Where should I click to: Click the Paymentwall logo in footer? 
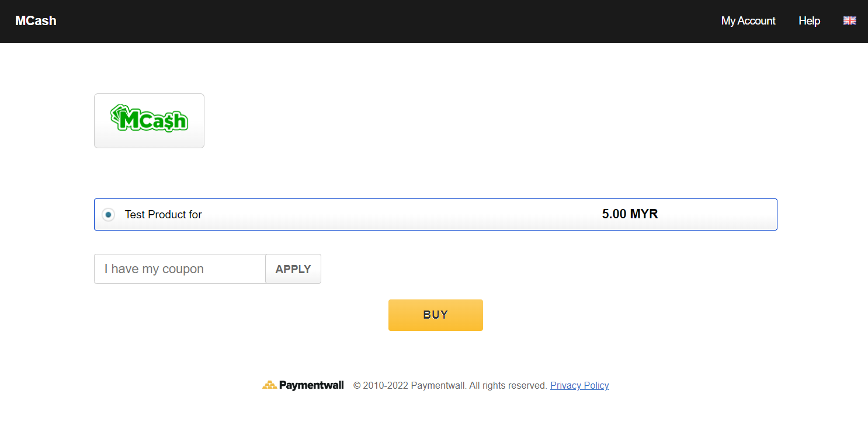click(303, 385)
